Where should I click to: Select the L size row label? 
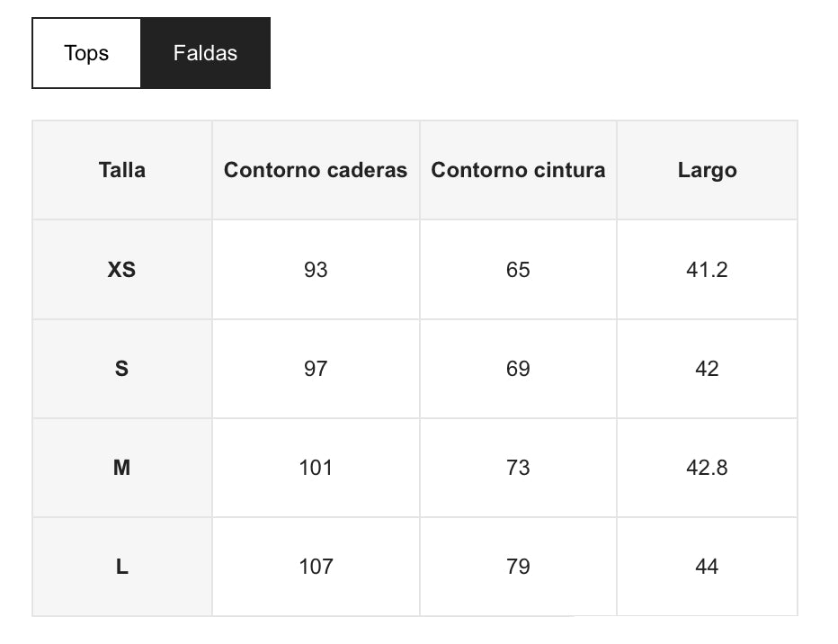click(122, 567)
